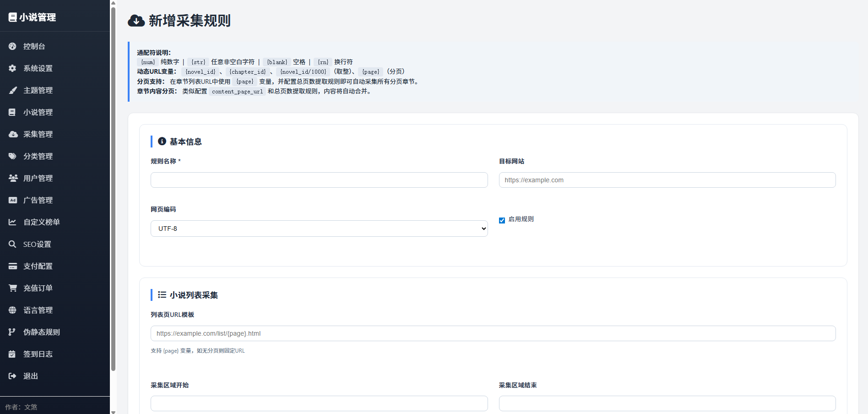Click the paintbrush icon for 主题管理
Viewport: 868px width, 414px height.
pyautogui.click(x=12, y=90)
